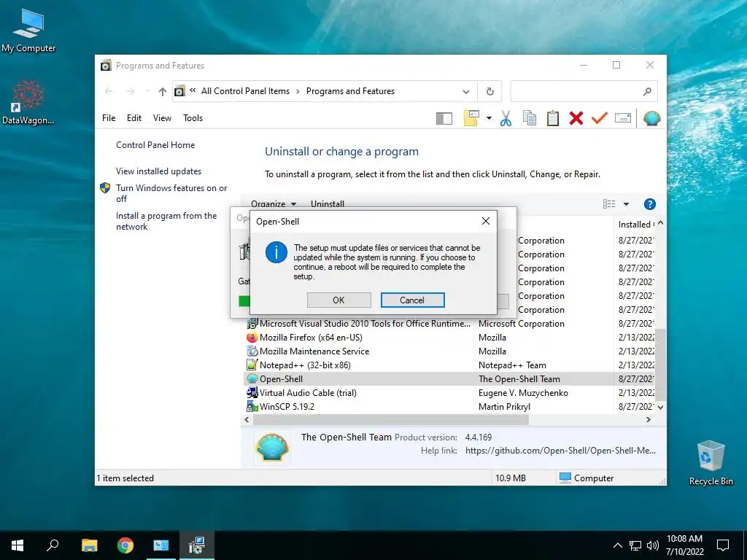Show hidden tray icons chevron
747x560 pixels.
617,545
